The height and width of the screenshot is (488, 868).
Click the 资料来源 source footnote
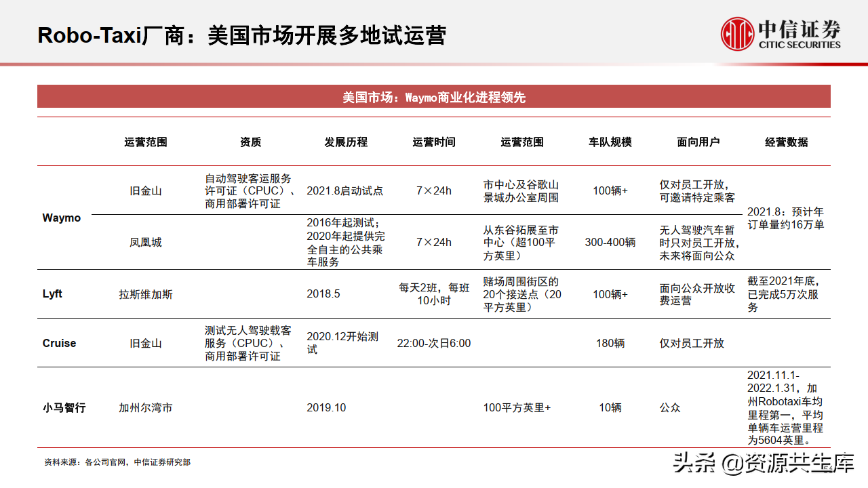pos(117,462)
